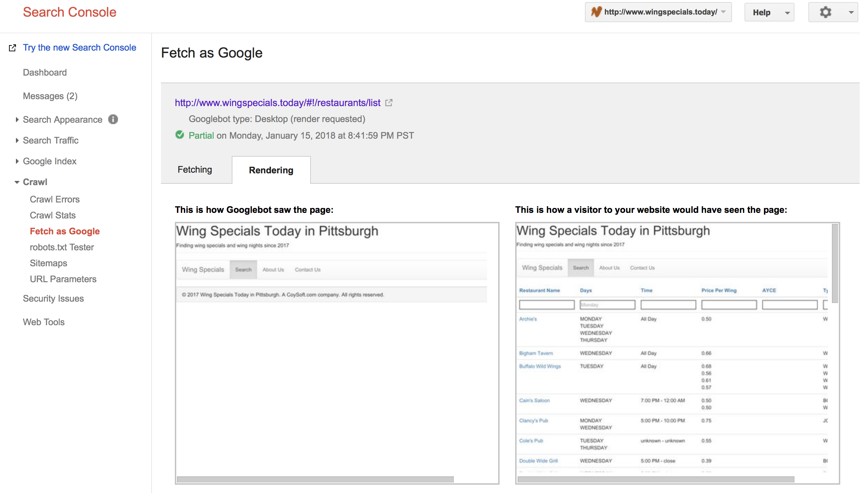
Task: Click Double Wide Grill in the visitor preview
Action: point(538,461)
